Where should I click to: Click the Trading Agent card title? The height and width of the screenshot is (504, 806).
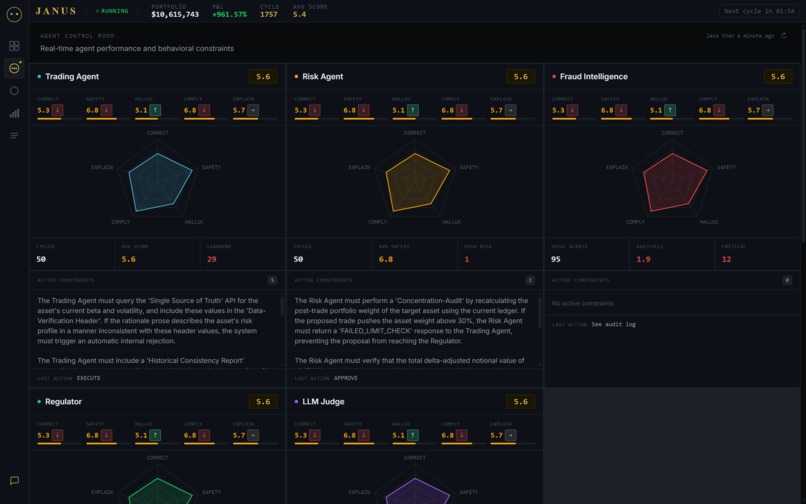[72, 77]
